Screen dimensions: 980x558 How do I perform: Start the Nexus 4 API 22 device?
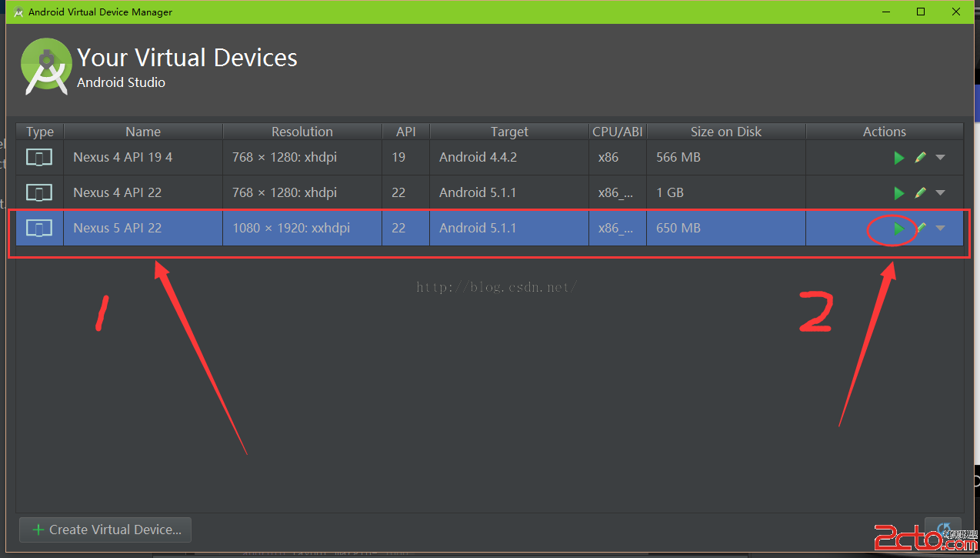click(x=898, y=193)
